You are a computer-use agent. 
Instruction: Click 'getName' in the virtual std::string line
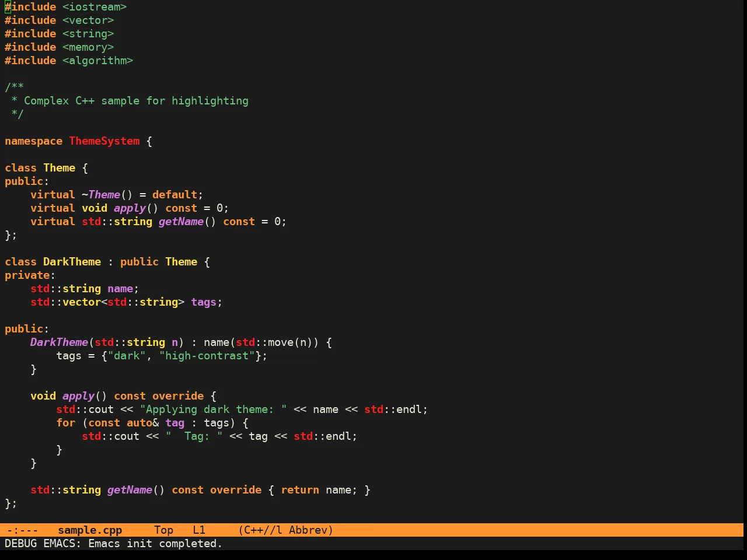coord(181,222)
